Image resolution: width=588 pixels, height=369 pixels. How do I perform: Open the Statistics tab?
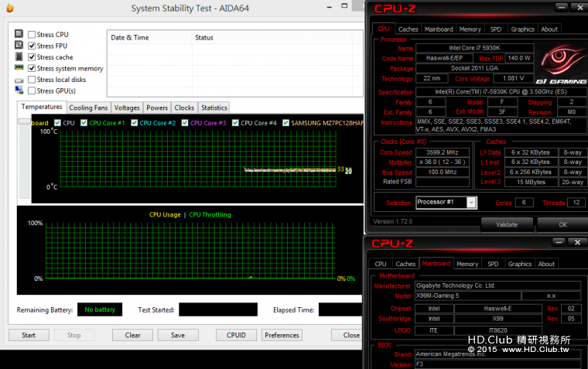coord(214,108)
